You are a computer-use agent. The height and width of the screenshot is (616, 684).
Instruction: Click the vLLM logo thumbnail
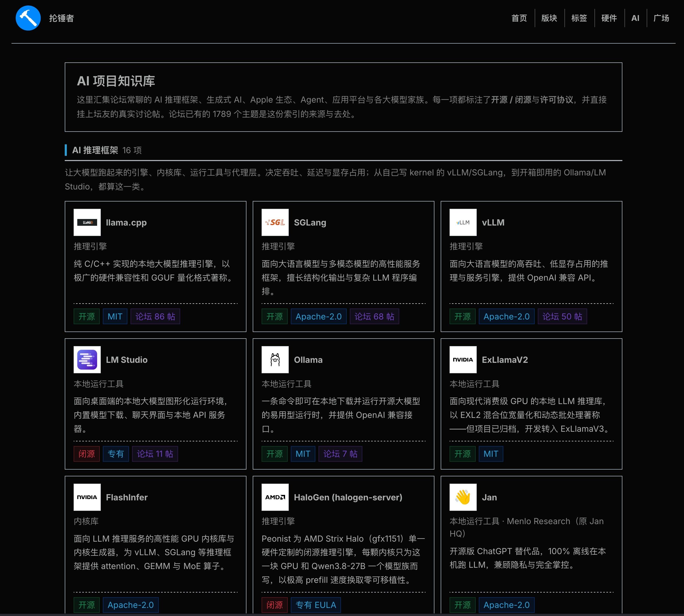pos(463,222)
